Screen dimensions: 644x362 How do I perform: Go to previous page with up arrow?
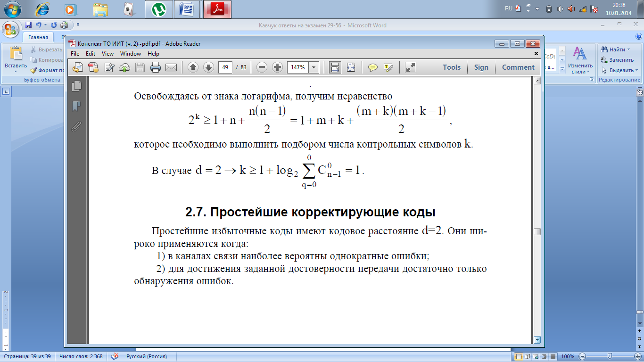click(x=193, y=67)
